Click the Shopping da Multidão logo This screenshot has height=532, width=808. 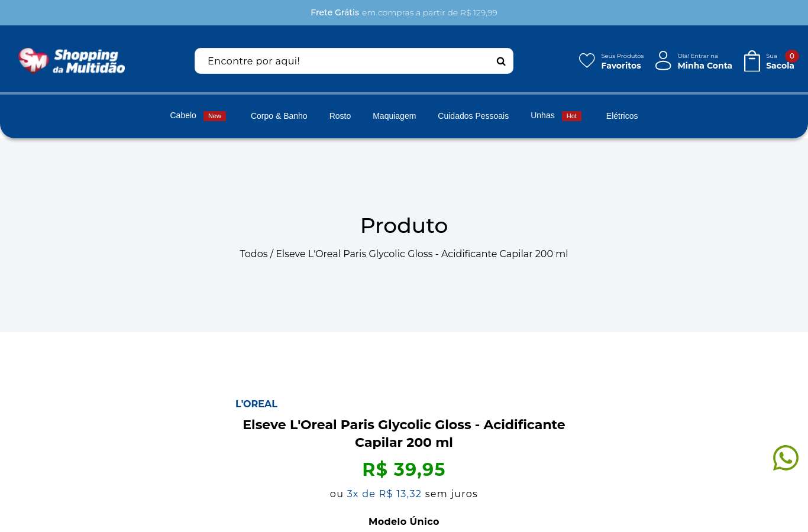click(x=72, y=61)
